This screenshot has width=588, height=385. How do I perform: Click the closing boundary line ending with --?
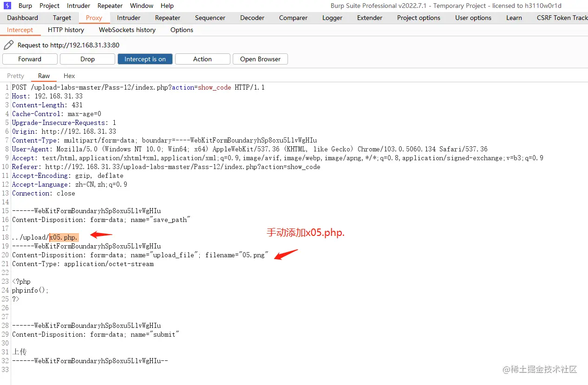[x=90, y=360]
